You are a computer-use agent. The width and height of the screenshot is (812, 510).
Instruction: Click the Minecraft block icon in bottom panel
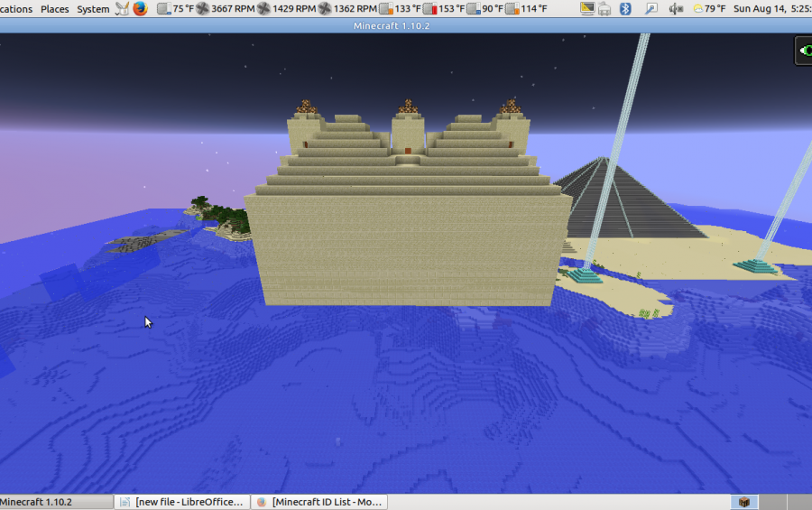(744, 502)
